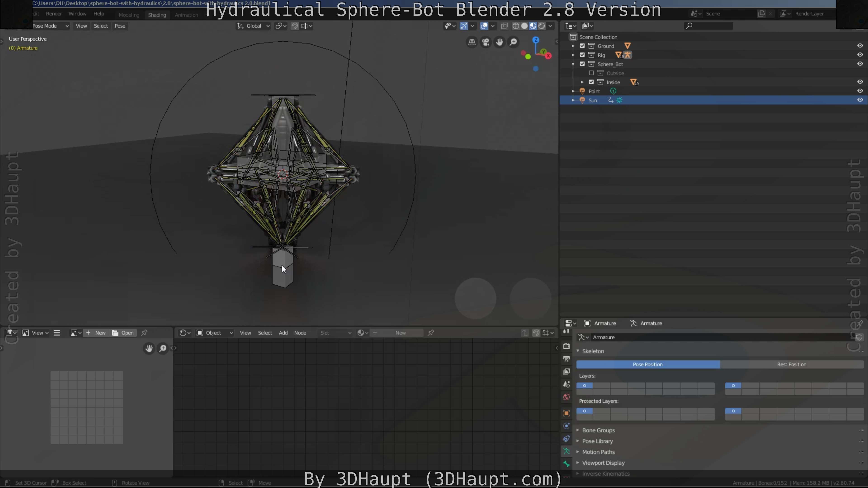Open the Render menu
The image size is (868, 488).
click(x=54, y=14)
